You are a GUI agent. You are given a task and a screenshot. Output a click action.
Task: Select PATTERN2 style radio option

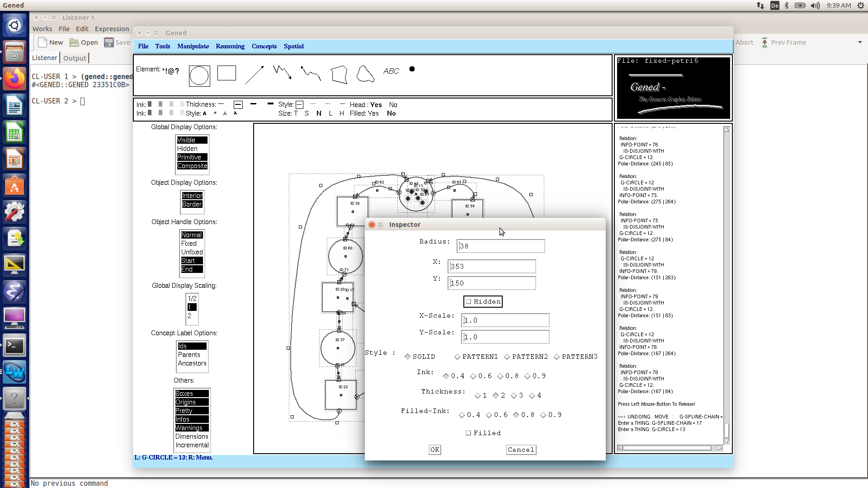click(x=507, y=357)
